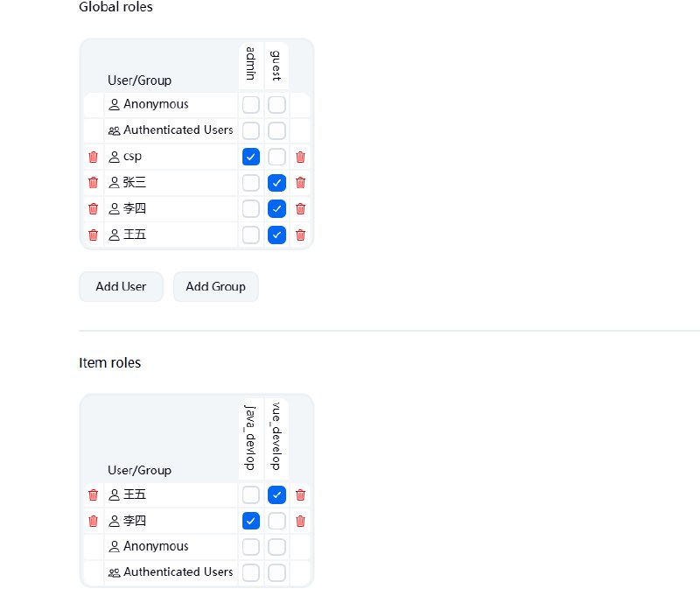Click the java_develop column header

point(251,438)
